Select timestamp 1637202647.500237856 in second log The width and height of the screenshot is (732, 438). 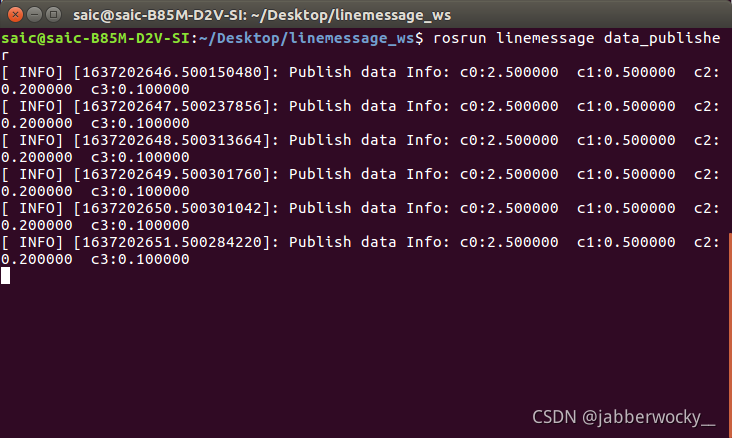click(x=172, y=106)
